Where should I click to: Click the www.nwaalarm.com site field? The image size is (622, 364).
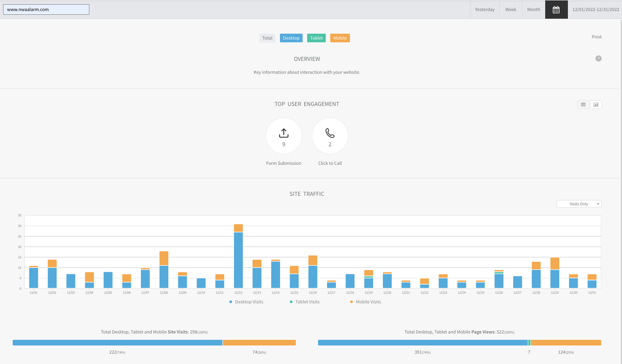pyautogui.click(x=46, y=9)
